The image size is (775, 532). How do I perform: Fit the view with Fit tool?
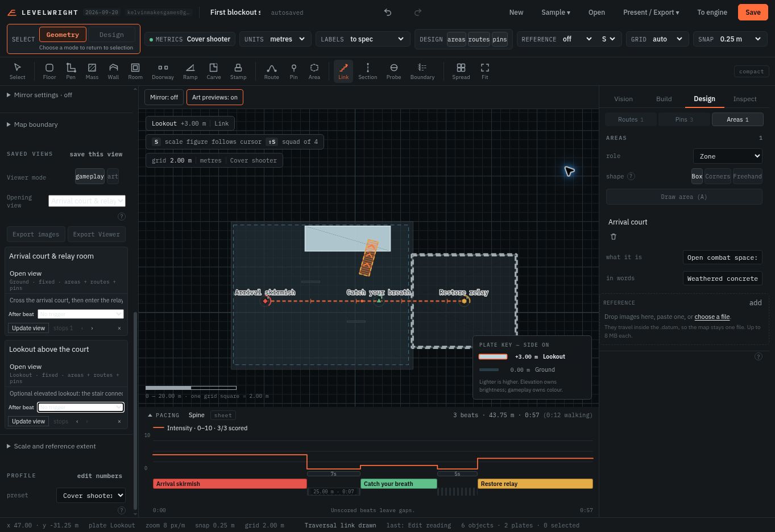[x=485, y=72]
